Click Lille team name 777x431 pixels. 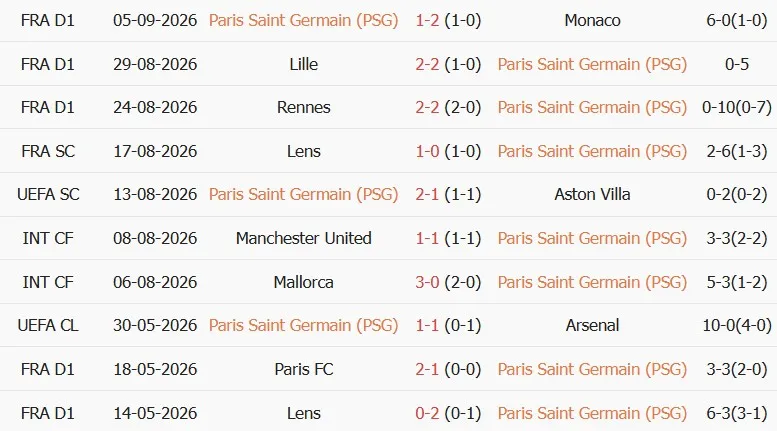click(x=303, y=64)
